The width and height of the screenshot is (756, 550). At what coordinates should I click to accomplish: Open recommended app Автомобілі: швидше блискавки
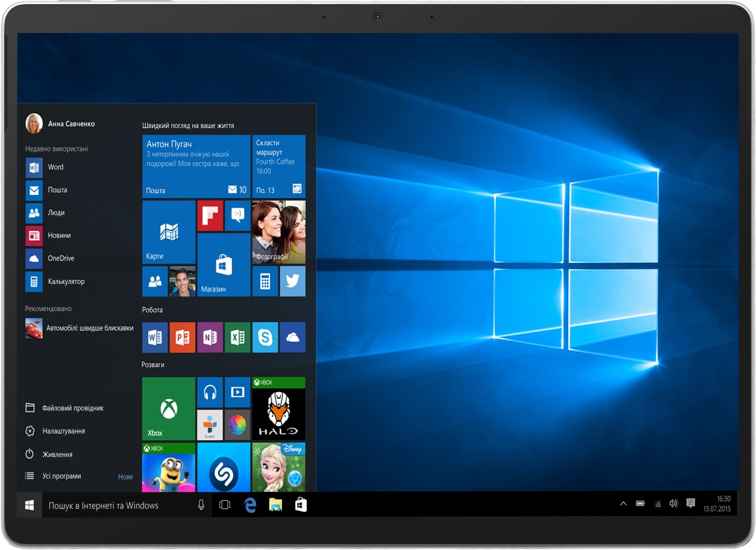80,328
